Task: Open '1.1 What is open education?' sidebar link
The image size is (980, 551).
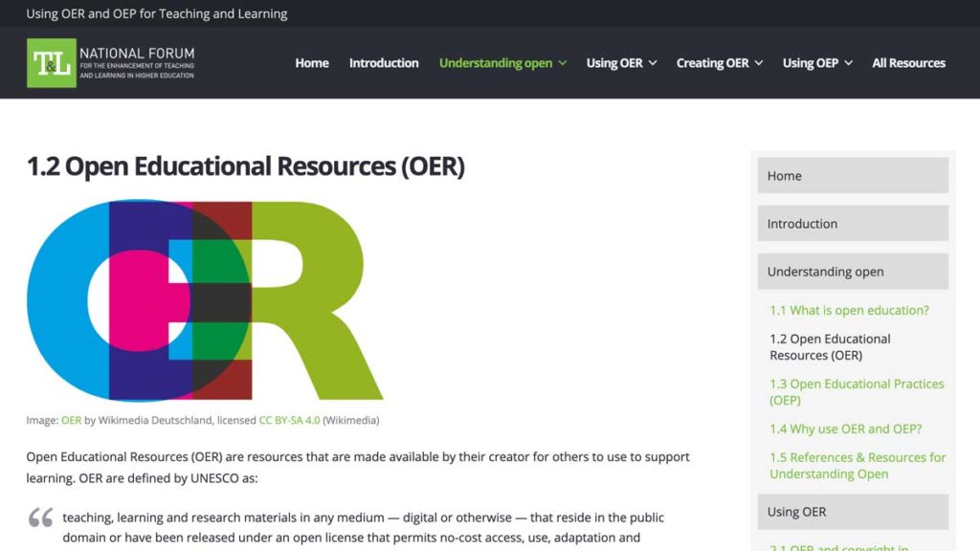Action: 850,310
